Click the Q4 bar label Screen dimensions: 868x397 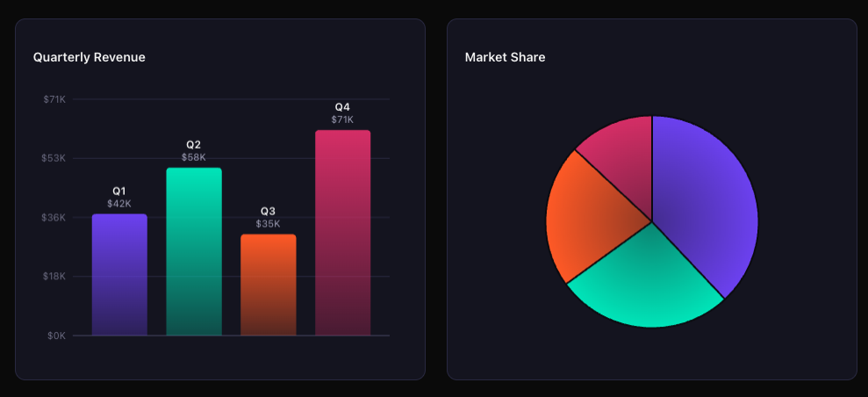point(342,107)
